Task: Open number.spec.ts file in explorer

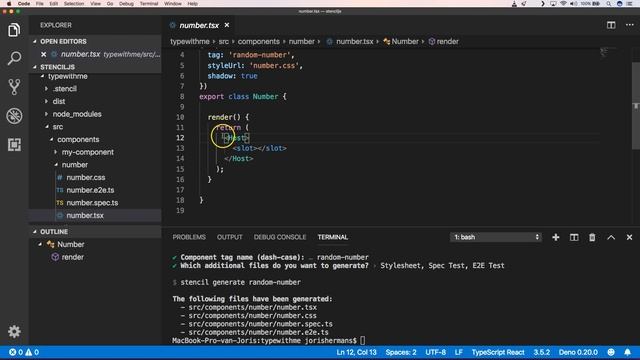Action: pyautogui.click(x=92, y=203)
